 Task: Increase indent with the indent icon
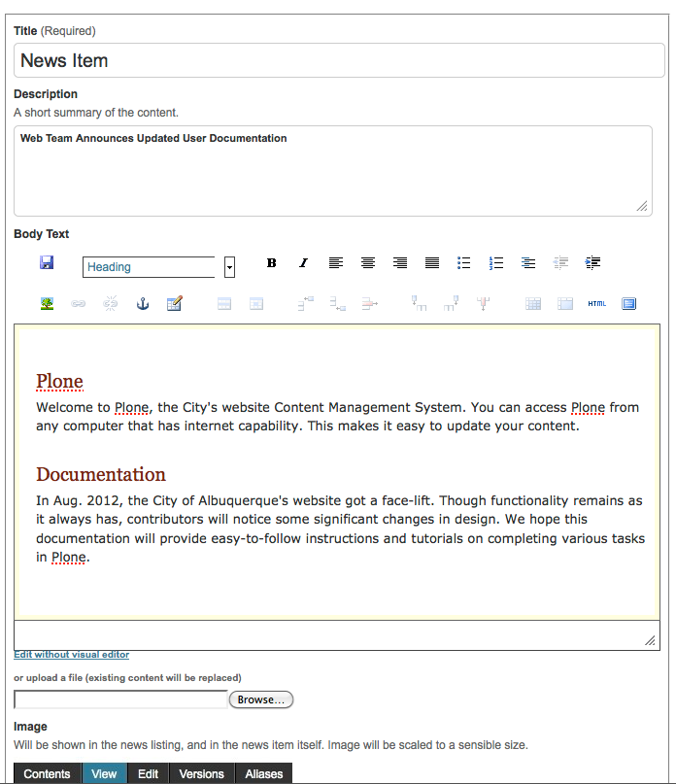click(x=592, y=263)
